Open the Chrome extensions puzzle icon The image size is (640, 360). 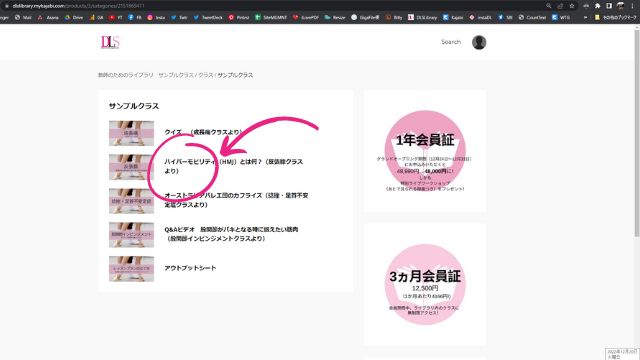point(598,6)
